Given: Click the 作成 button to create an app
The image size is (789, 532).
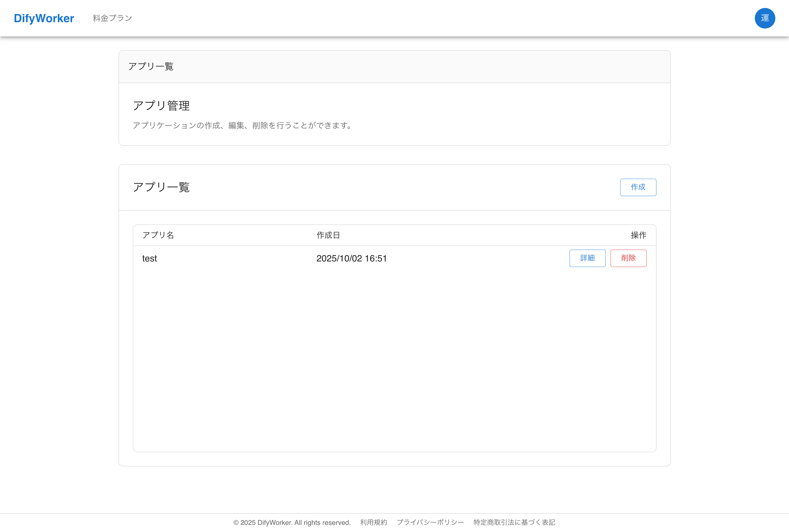Looking at the screenshot, I should pyautogui.click(x=638, y=187).
